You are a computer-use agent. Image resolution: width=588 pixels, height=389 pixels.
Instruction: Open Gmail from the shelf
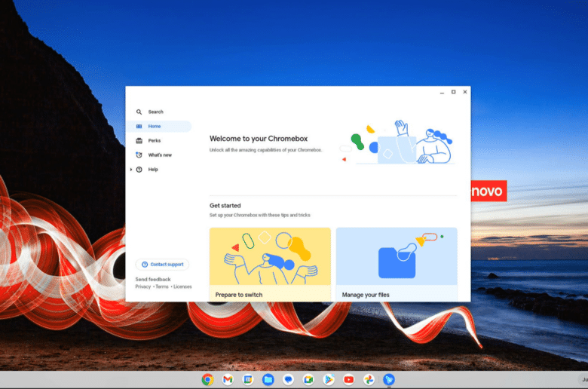point(228,380)
